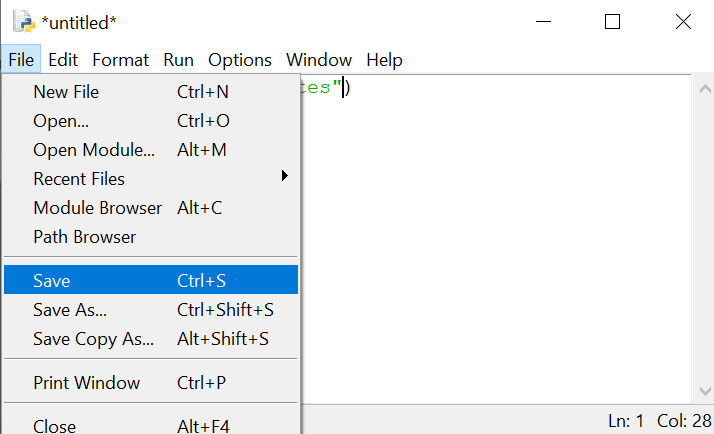Open the Path Browser entry
714x434 pixels.
(84, 237)
